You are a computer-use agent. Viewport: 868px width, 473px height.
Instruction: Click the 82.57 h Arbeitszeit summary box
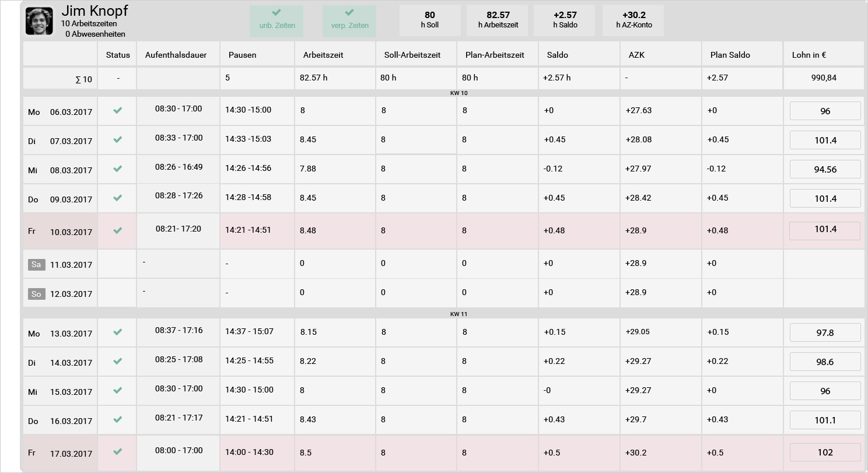coord(498,20)
